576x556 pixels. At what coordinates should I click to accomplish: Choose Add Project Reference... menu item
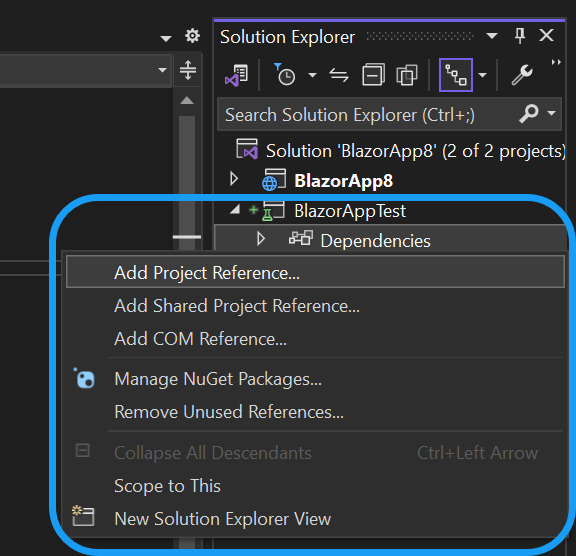pyautogui.click(x=315, y=271)
